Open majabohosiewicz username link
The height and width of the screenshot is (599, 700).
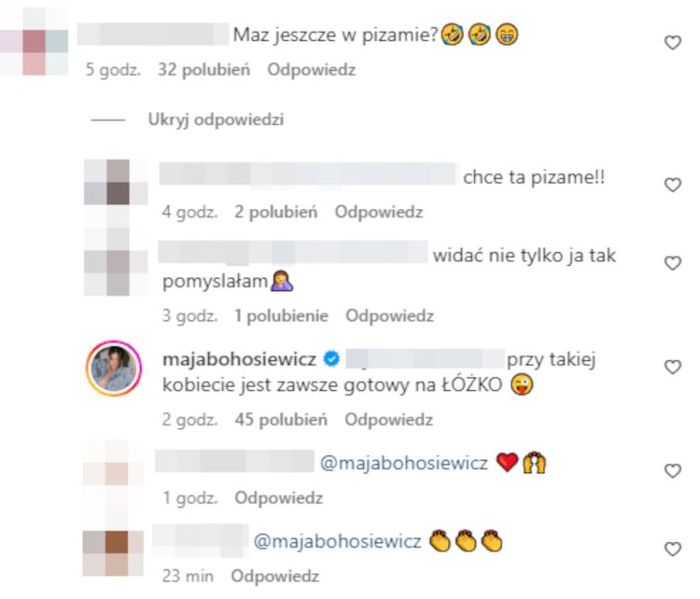(239, 359)
